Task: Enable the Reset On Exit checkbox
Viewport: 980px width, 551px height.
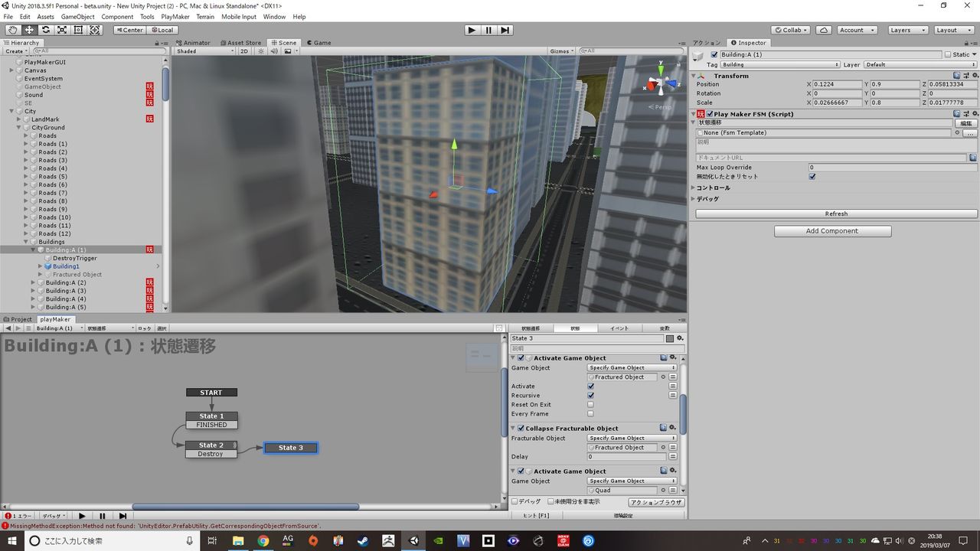Action: pos(590,405)
